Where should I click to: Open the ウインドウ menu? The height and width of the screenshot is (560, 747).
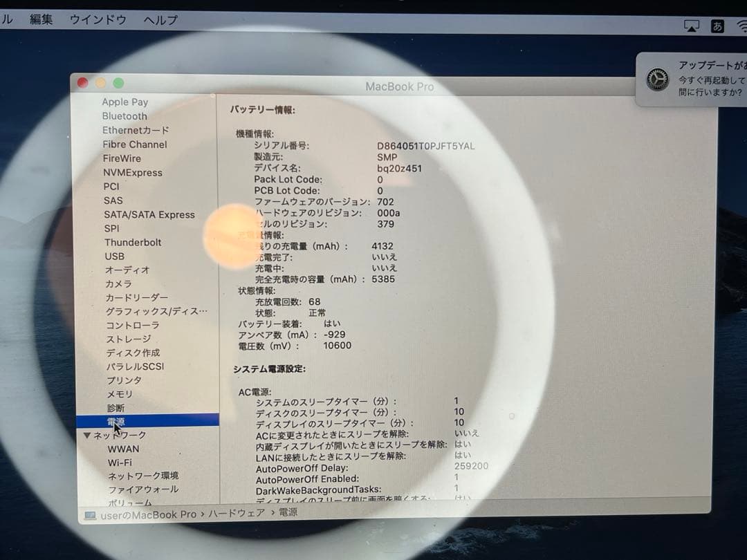click(98, 19)
